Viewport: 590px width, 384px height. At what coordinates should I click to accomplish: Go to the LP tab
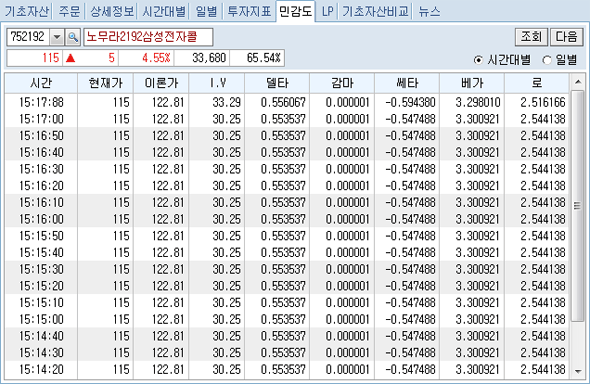pos(328,11)
